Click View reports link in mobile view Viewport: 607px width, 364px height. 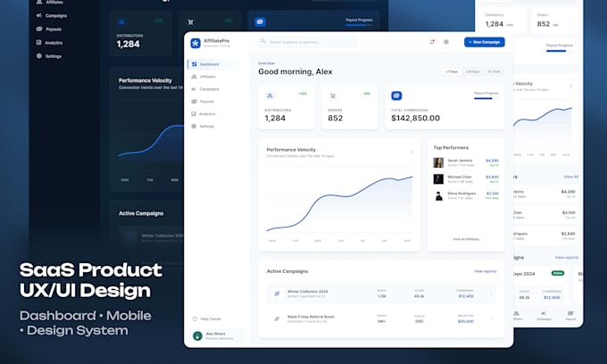(x=566, y=257)
